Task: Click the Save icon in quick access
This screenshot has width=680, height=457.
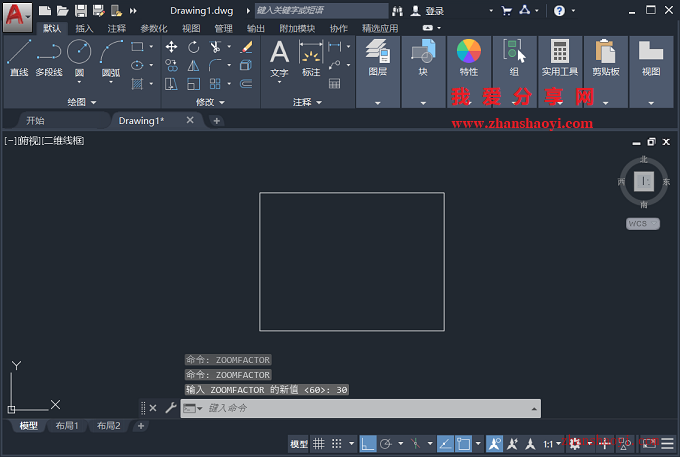Action: pos(81,11)
